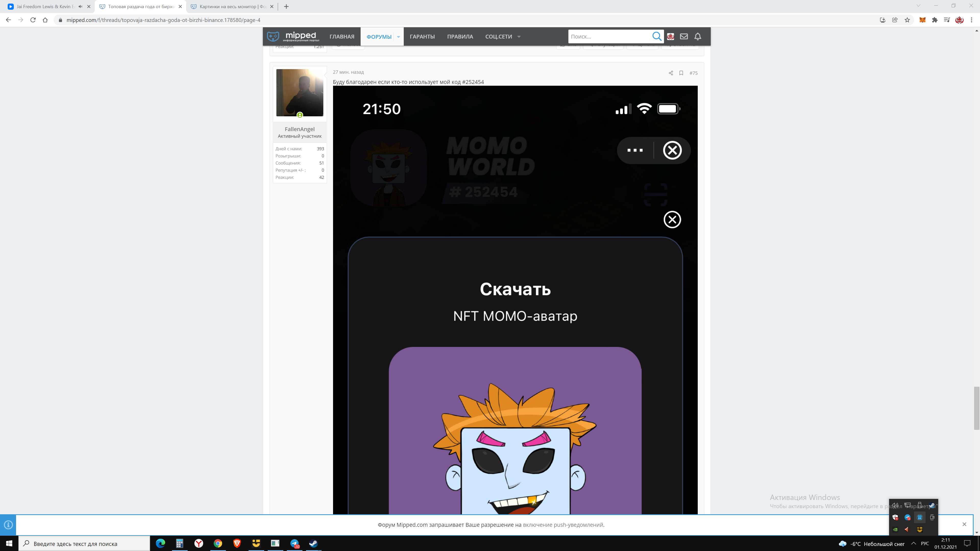Viewport: 980px width, 551px height.
Task: Click the включение push-уведомлений link
Action: tap(563, 525)
